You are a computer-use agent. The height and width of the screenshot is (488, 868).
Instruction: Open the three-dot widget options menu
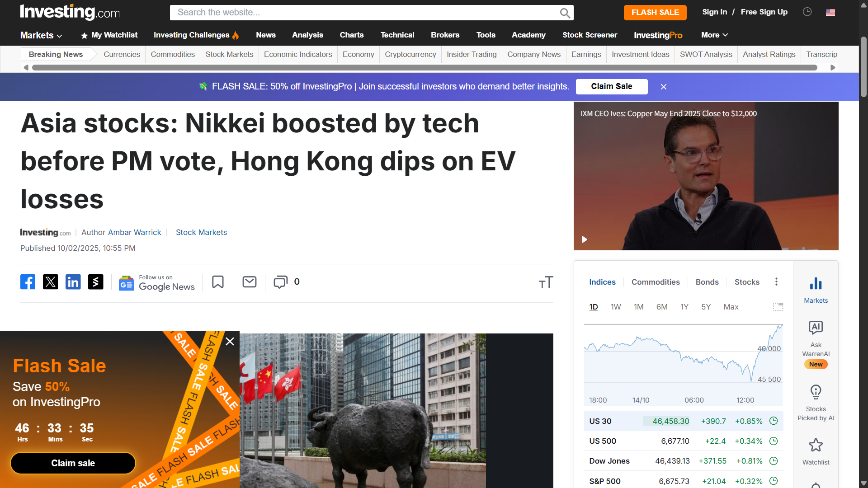tap(776, 282)
